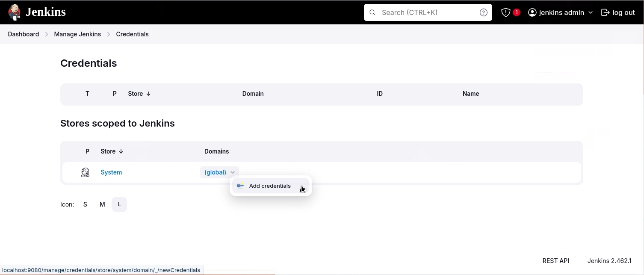This screenshot has width=644, height=275.
Task: Navigate to the Dashboard breadcrumb
Action: tap(24, 34)
